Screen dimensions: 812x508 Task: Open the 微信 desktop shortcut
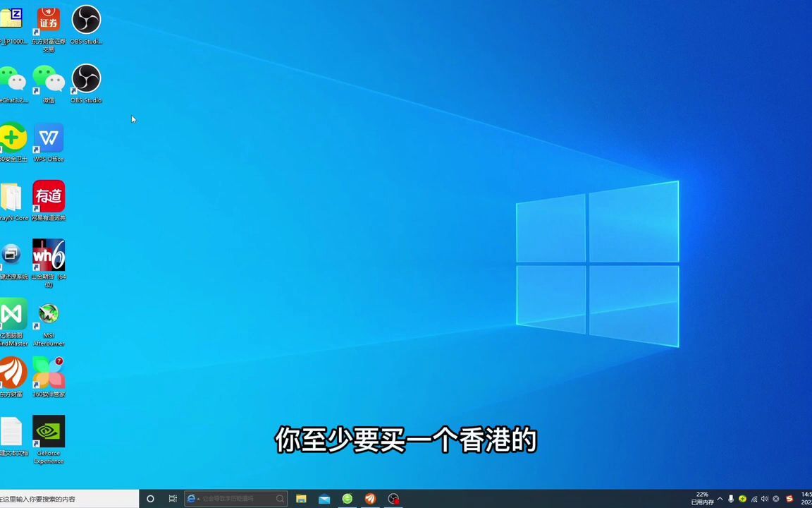click(49, 83)
